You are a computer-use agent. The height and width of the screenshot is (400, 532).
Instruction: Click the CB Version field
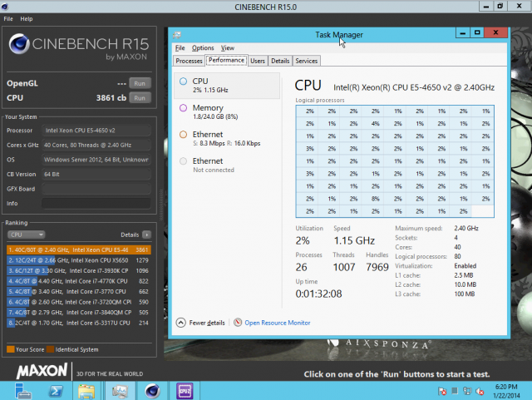point(96,174)
